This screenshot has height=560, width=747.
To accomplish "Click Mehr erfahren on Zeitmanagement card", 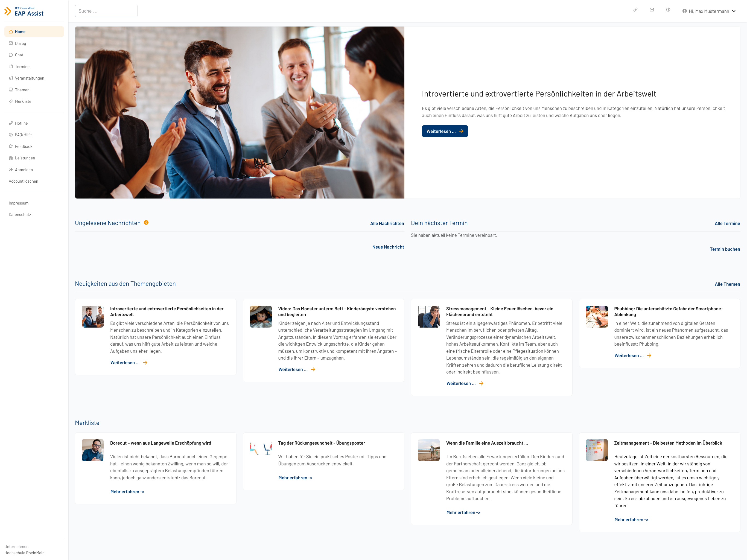I will (631, 520).
